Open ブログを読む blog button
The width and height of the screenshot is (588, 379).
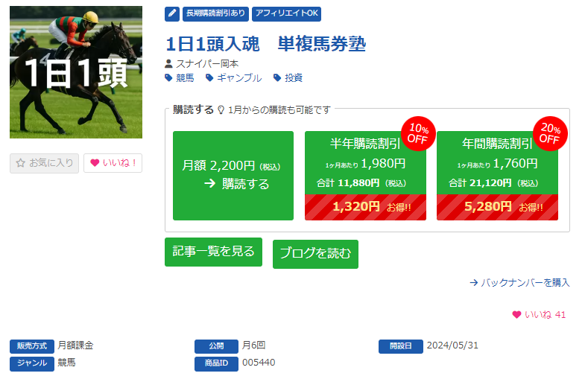coord(315,254)
